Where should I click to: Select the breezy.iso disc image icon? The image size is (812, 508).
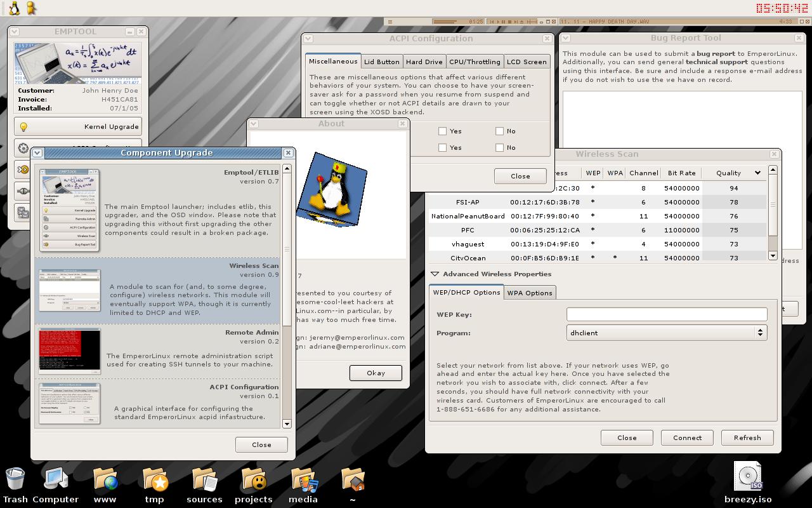748,476
